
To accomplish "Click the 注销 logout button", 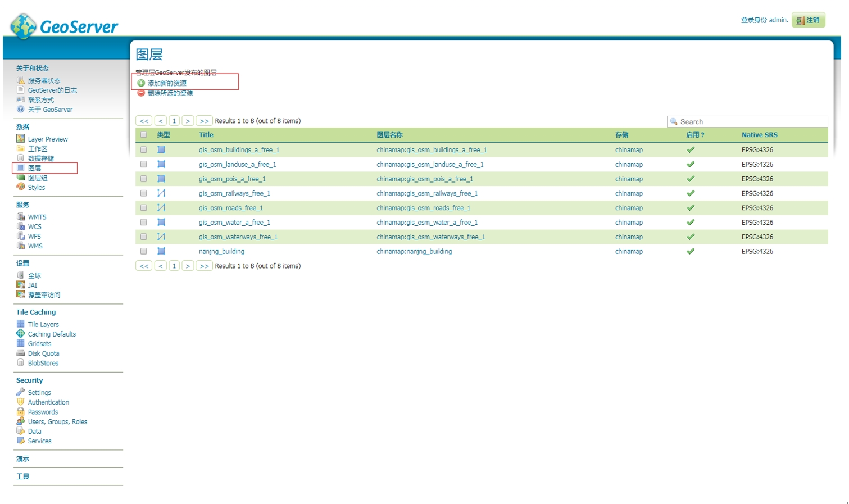I will pos(808,20).
